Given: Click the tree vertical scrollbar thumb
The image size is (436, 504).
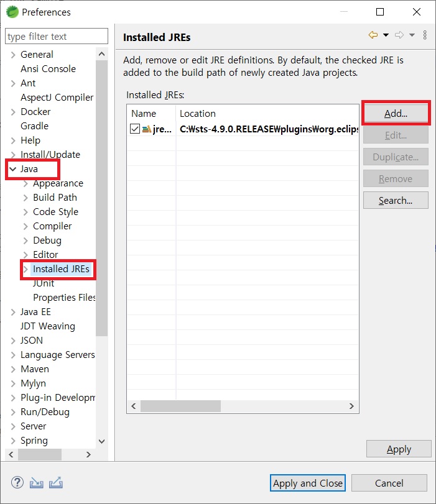Looking at the screenshot, I should (101, 198).
